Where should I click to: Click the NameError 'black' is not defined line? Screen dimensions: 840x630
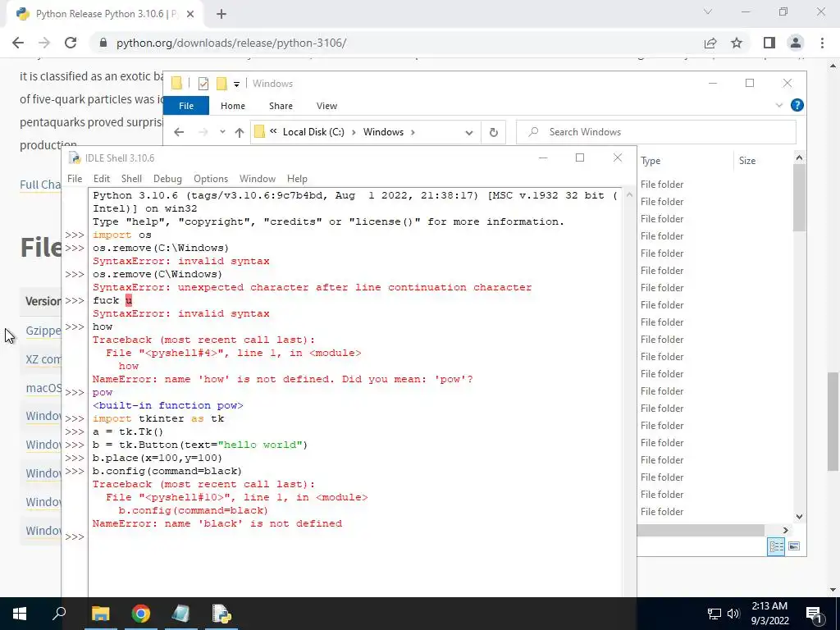217,523
